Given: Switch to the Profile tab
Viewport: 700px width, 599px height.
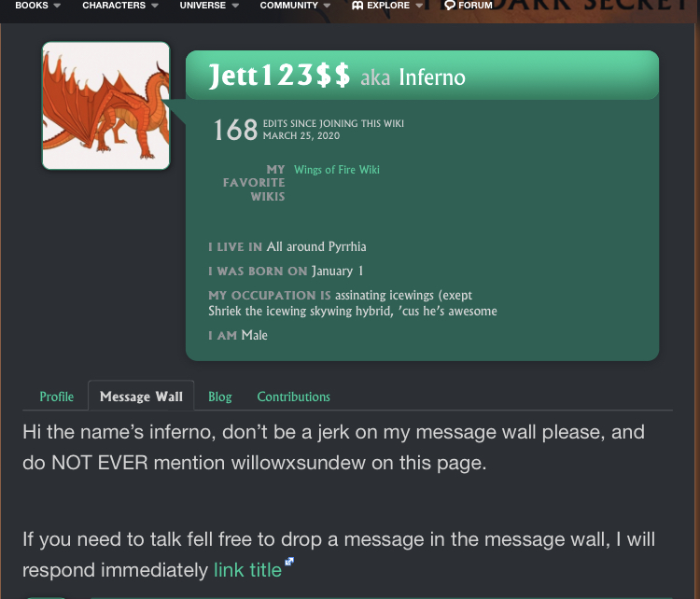Looking at the screenshot, I should pyautogui.click(x=57, y=397).
